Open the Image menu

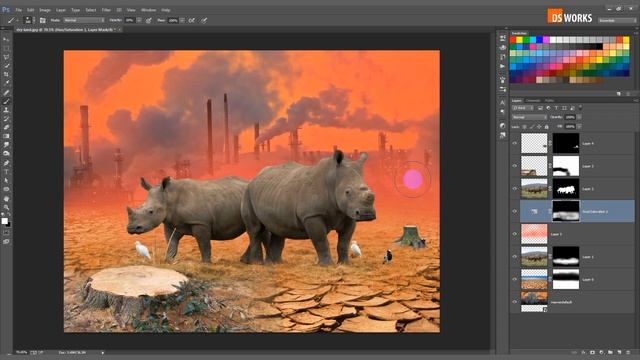pyautogui.click(x=44, y=10)
